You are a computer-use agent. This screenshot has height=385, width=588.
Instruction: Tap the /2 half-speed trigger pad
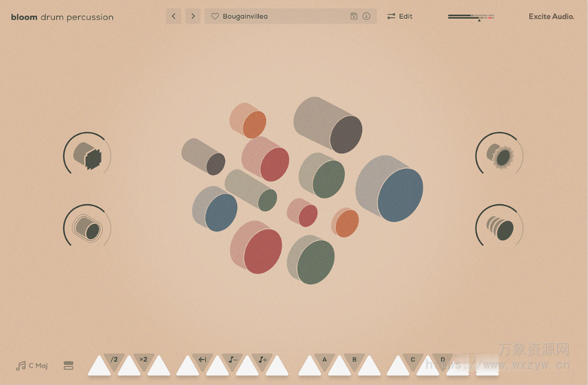(114, 363)
